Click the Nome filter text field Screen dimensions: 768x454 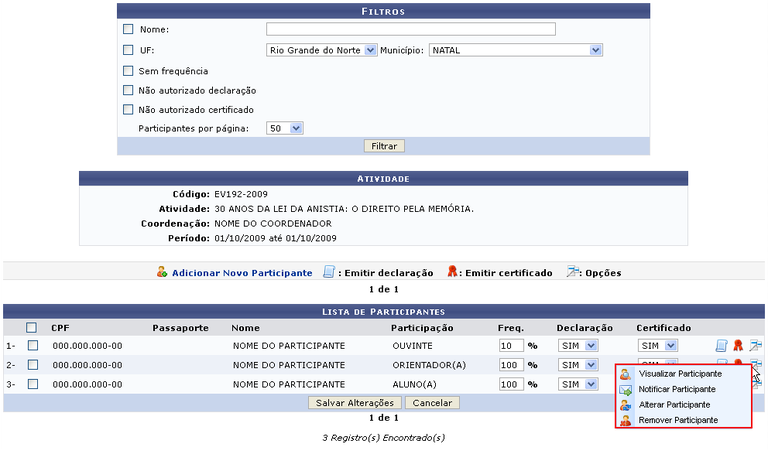click(x=410, y=29)
